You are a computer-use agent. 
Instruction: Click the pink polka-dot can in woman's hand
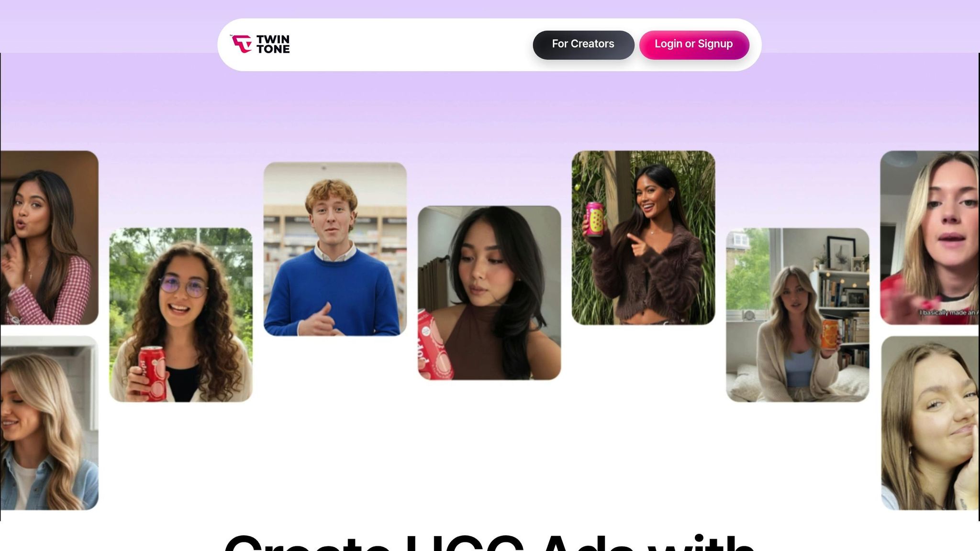(x=595, y=219)
